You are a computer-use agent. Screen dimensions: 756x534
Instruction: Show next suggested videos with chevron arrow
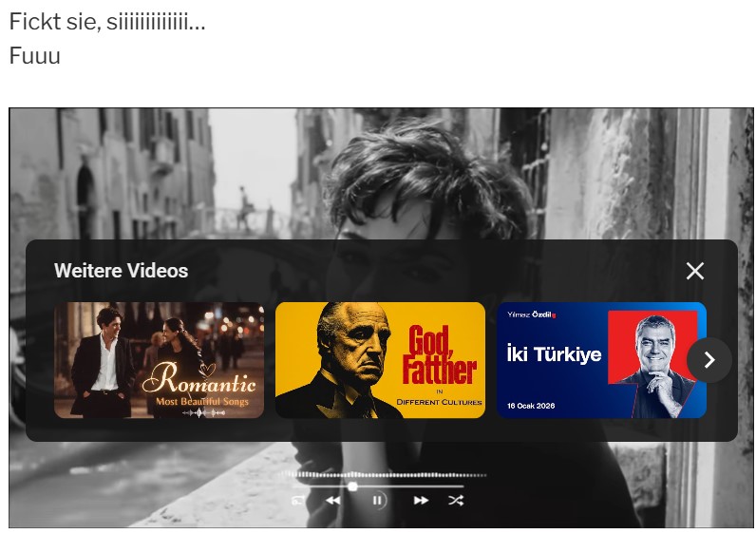pos(709,360)
